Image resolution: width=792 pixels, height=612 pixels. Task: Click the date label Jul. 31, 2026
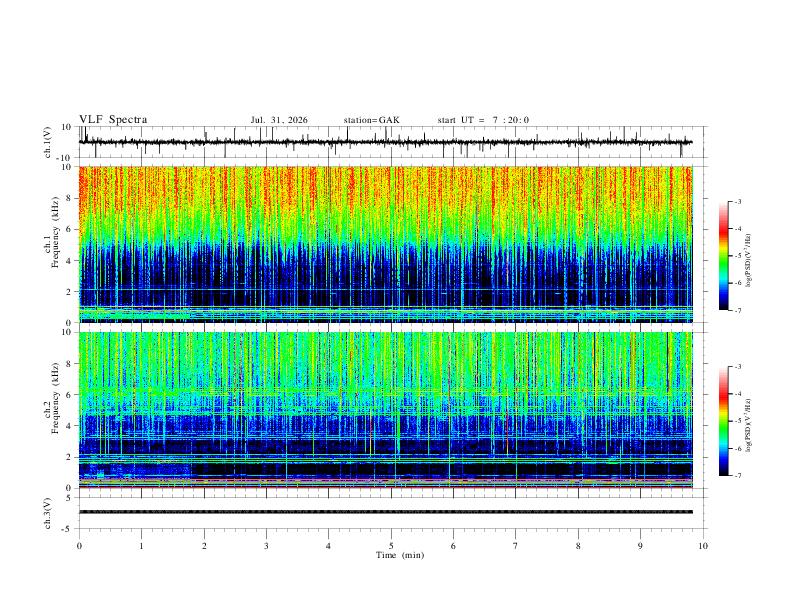point(279,120)
